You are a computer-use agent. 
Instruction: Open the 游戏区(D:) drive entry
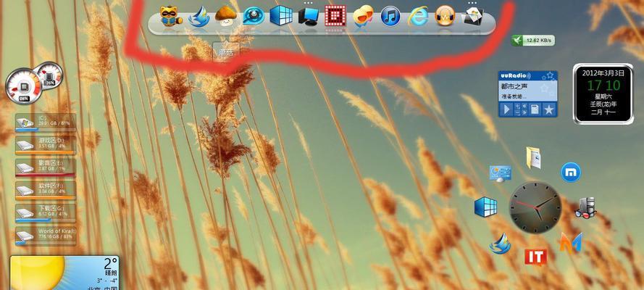click(46, 145)
